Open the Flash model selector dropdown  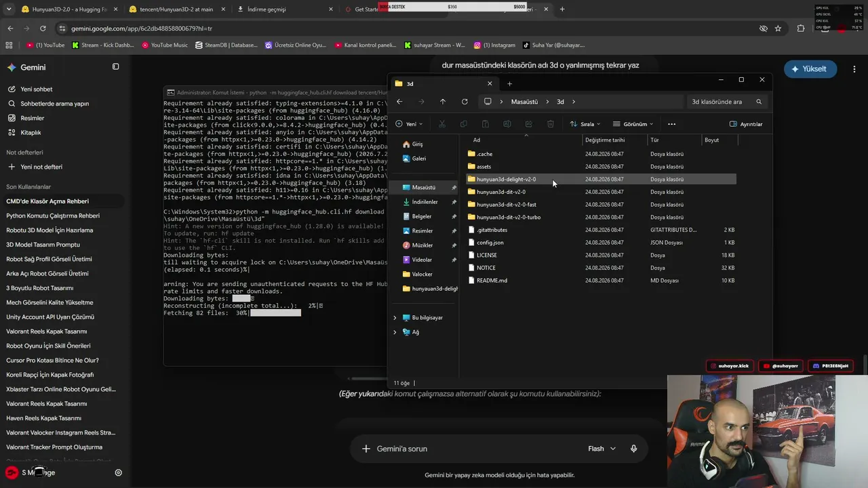tap(601, 449)
